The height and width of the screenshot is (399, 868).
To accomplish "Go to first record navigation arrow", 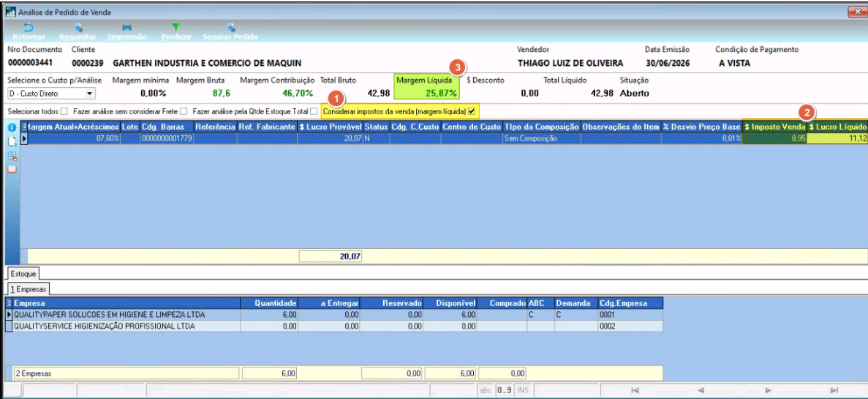I will coord(635,390).
